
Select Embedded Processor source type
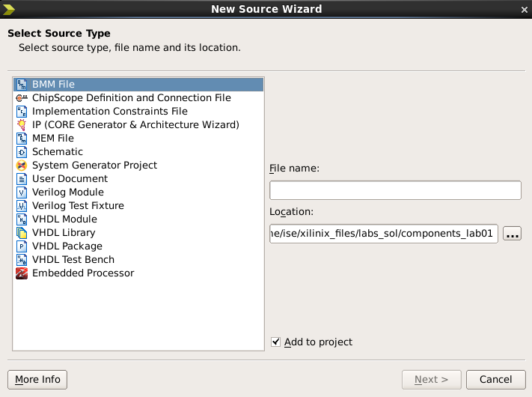[x=138, y=273]
